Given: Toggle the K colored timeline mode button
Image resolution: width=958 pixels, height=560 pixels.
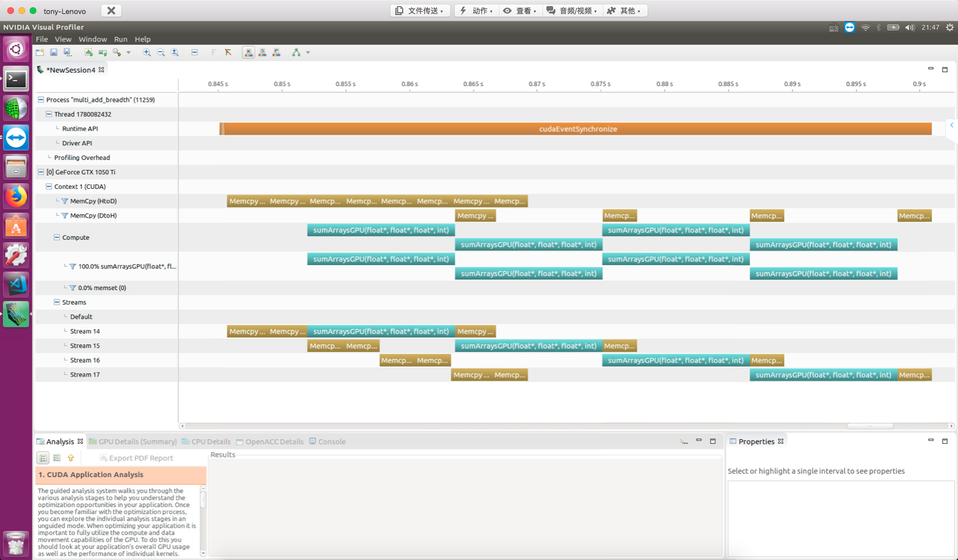Looking at the screenshot, I should [x=248, y=53].
